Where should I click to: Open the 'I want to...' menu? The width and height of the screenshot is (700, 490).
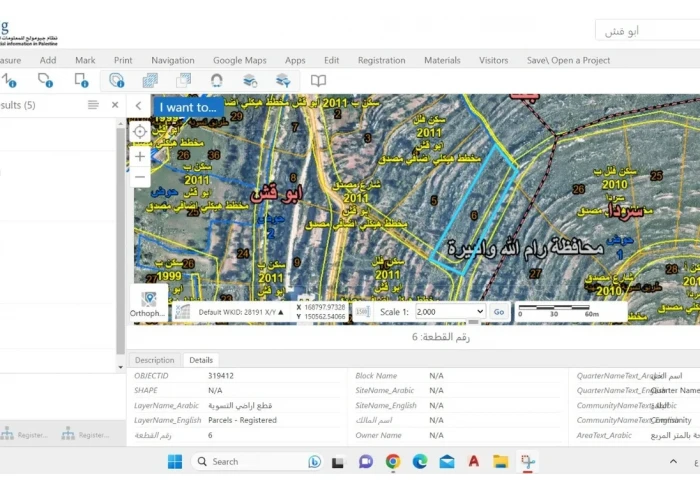[187, 107]
